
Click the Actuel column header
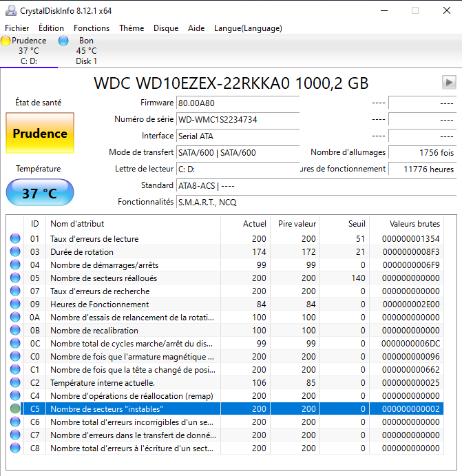(245, 224)
